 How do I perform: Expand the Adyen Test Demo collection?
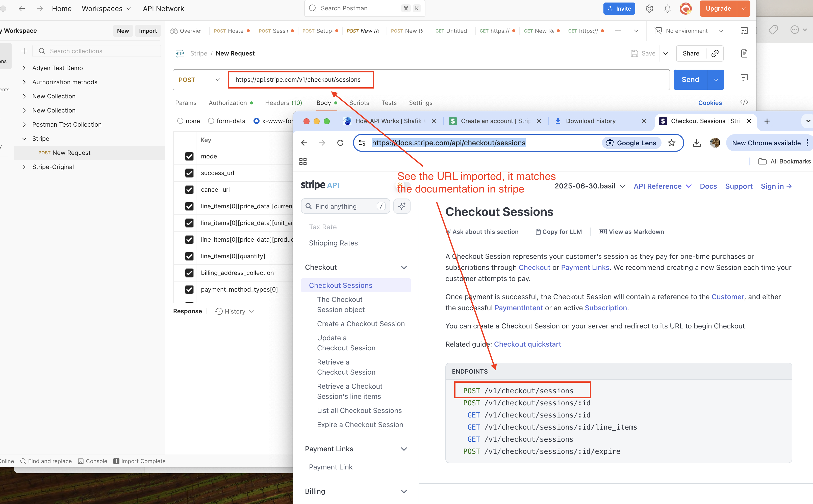click(24, 68)
